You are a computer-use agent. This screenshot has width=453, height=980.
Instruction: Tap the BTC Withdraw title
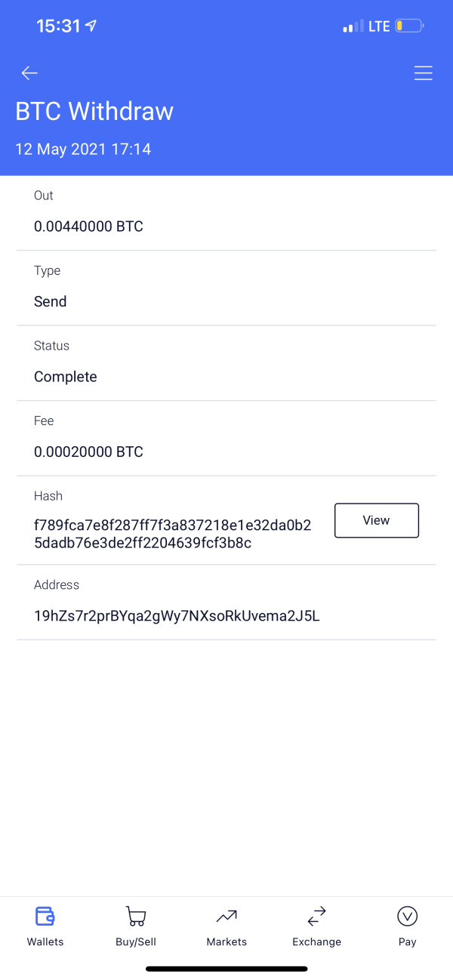click(x=94, y=112)
